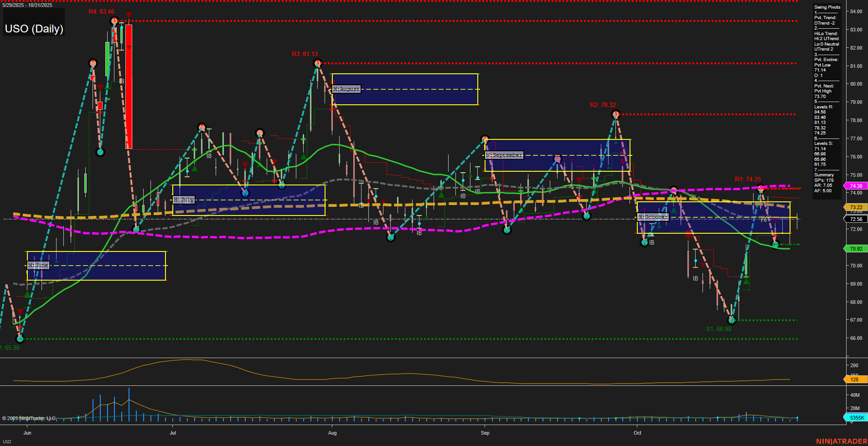This screenshot has height=446, width=868.
Task: Select the M:July zone label
Action: [x=184, y=199]
